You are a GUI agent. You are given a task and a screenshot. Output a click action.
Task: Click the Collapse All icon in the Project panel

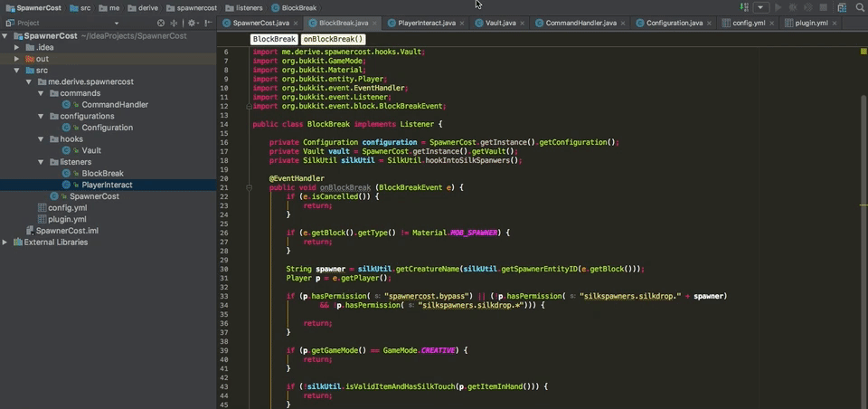tap(174, 24)
